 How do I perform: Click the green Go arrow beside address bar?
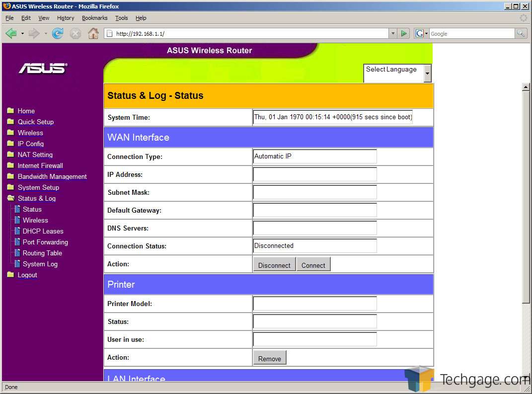coord(404,33)
